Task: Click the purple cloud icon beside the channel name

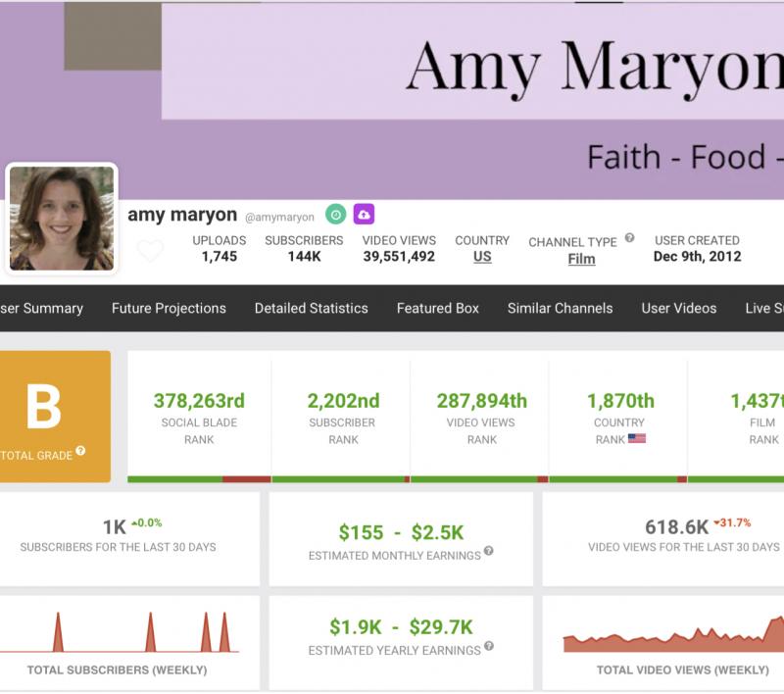Action: point(364,215)
